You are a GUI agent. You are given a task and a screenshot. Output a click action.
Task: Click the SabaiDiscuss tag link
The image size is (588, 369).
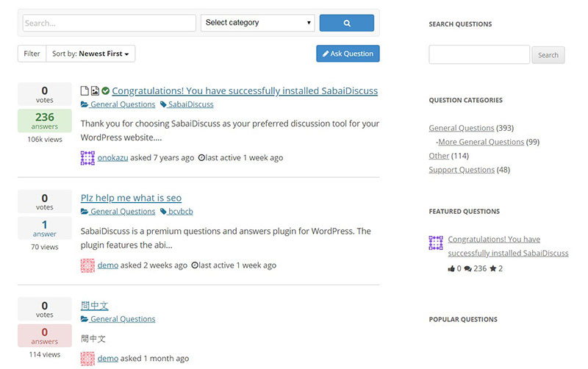187,104
